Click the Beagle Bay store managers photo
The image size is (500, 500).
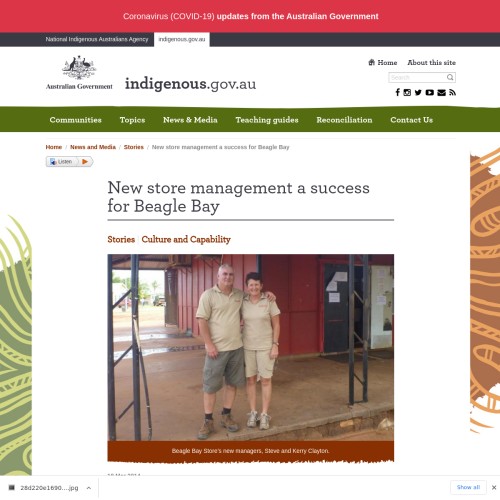[x=251, y=347]
